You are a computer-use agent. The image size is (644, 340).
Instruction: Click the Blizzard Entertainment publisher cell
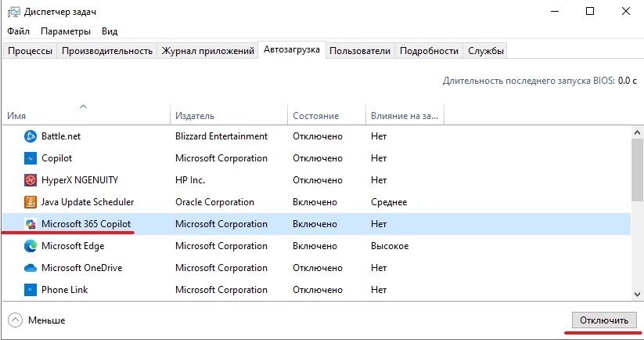click(221, 136)
